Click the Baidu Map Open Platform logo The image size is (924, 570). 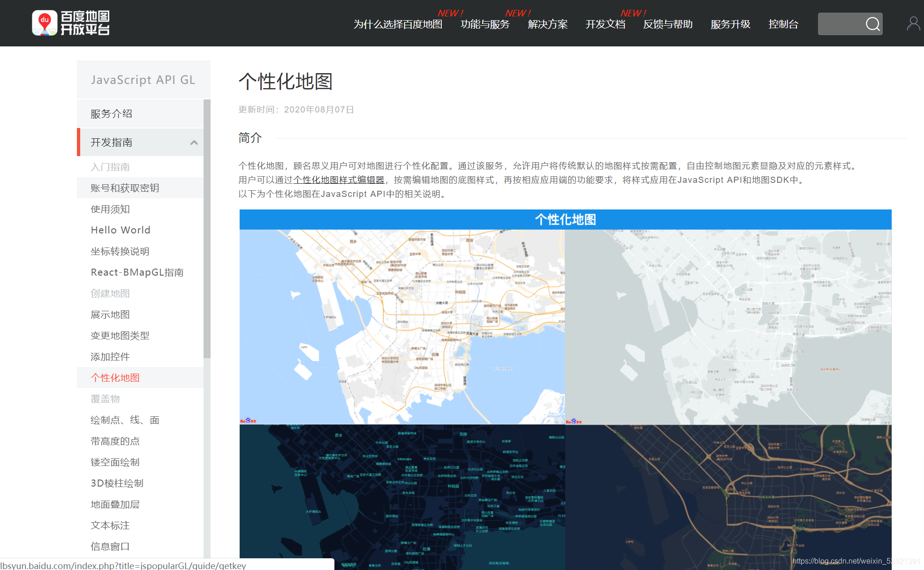[x=71, y=23]
